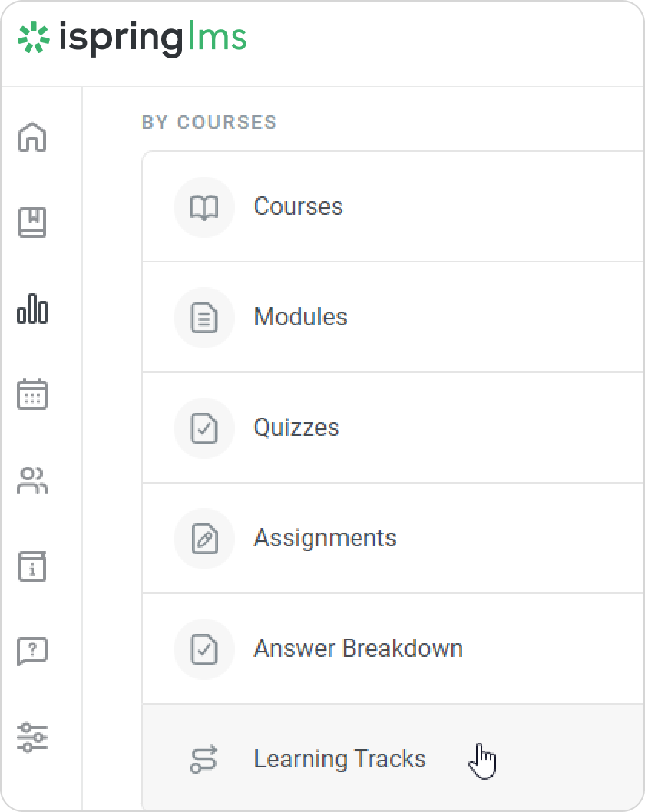This screenshot has height=812, width=645.
Task: Go to Home in sidebar
Action: [32, 138]
